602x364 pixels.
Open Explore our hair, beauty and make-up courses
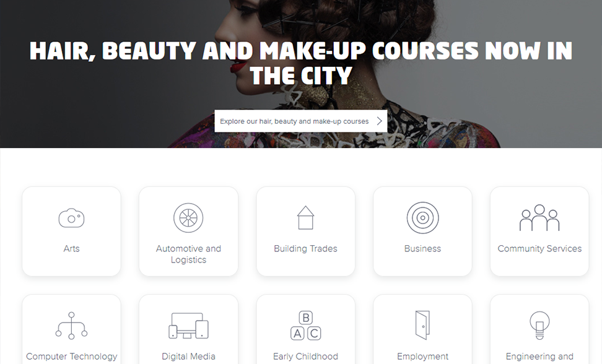point(300,121)
